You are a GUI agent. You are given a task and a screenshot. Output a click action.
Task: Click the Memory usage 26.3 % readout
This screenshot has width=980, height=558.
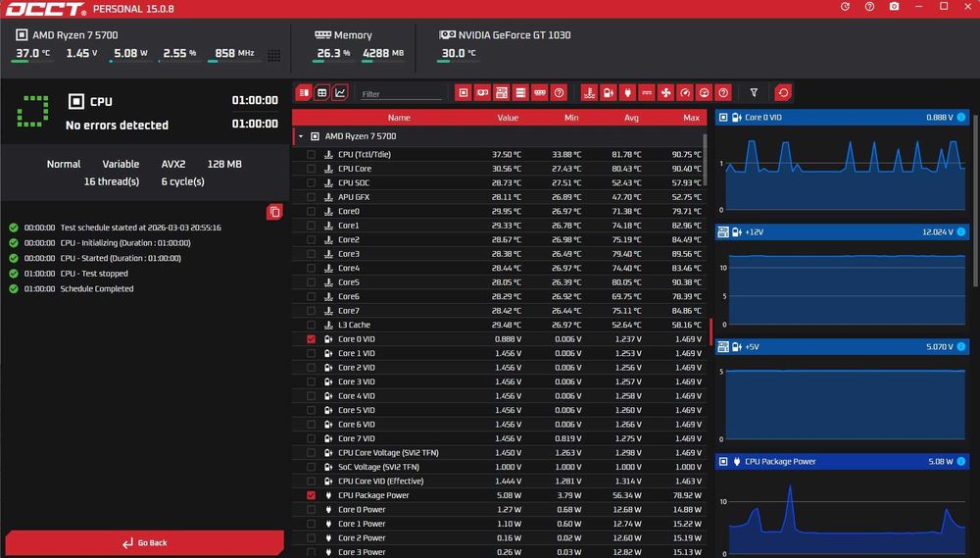(x=333, y=53)
